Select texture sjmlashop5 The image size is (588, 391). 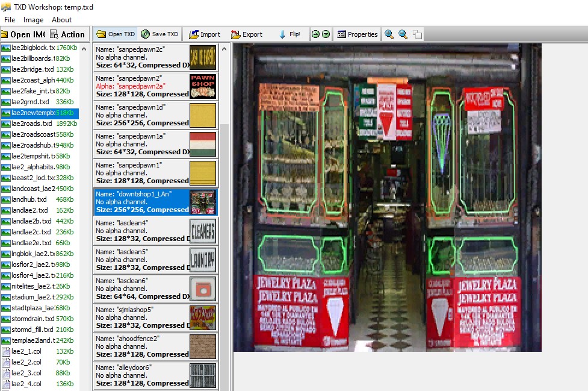click(x=156, y=317)
